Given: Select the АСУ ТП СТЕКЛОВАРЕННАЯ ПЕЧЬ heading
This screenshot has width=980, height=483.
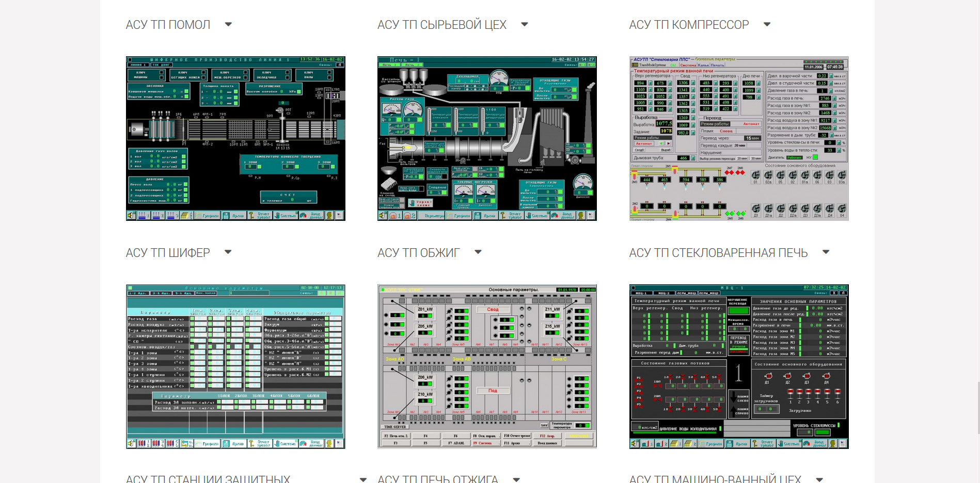Looking at the screenshot, I should (718, 253).
